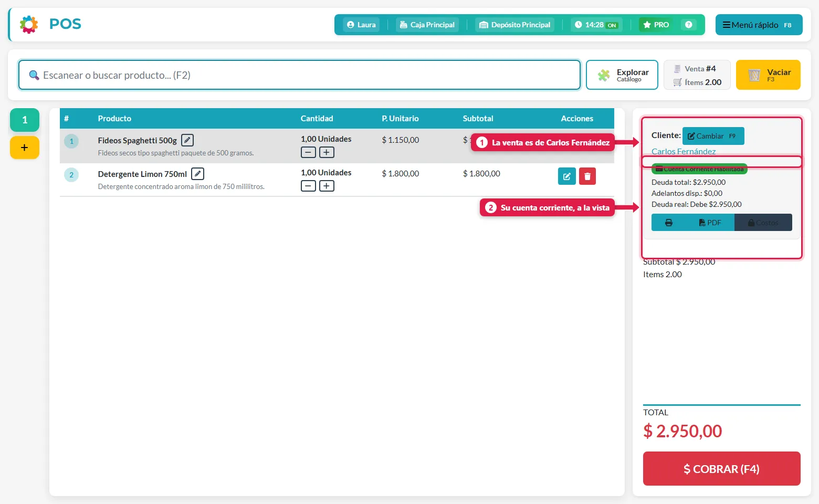Click the Cantidad column header
Image resolution: width=819 pixels, height=504 pixels.
pyautogui.click(x=317, y=119)
